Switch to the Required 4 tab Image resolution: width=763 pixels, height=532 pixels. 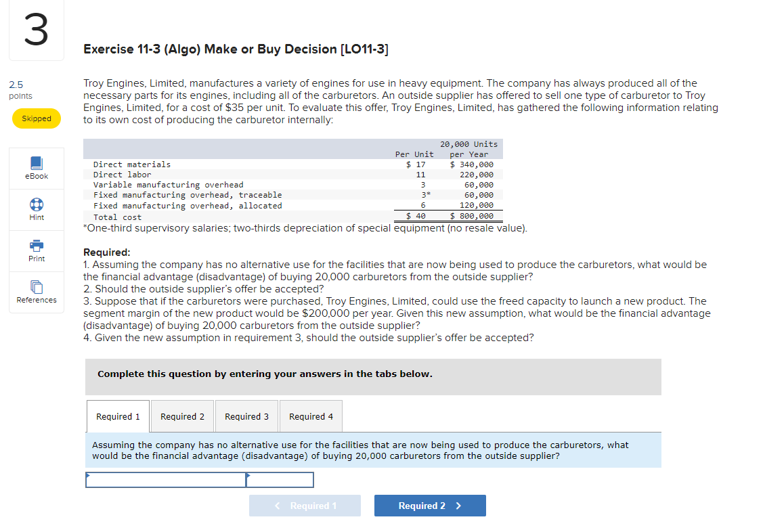click(x=311, y=416)
